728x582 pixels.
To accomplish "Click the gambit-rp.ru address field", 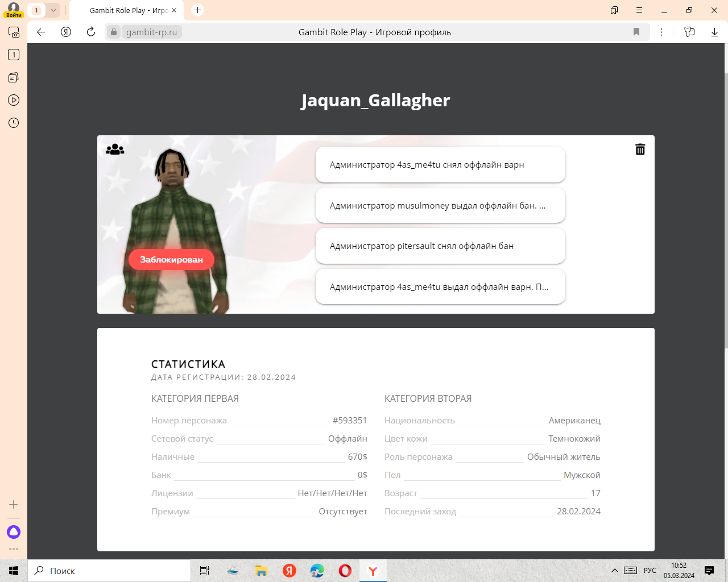I will tap(151, 32).
